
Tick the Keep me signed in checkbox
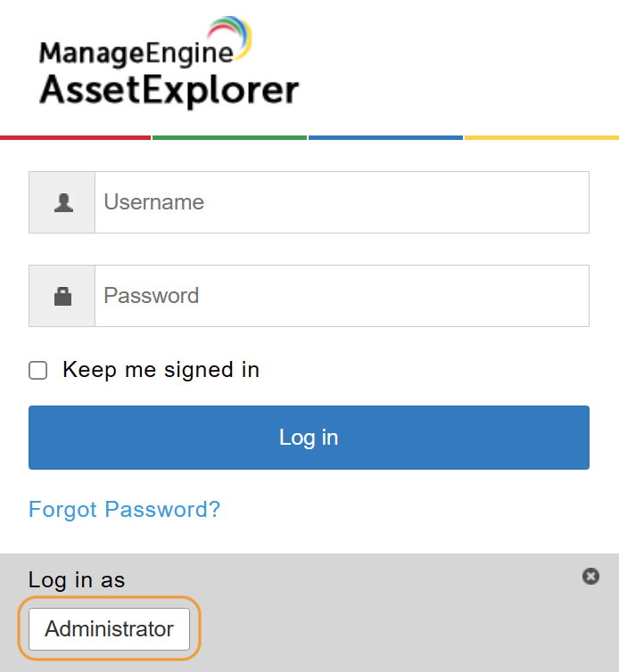tap(38, 371)
